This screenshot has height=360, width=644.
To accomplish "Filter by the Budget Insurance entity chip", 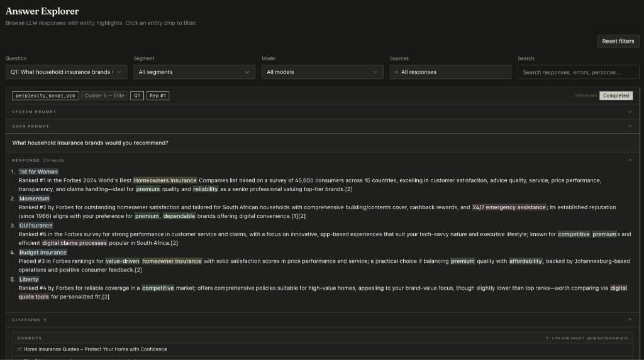I will click(43, 253).
